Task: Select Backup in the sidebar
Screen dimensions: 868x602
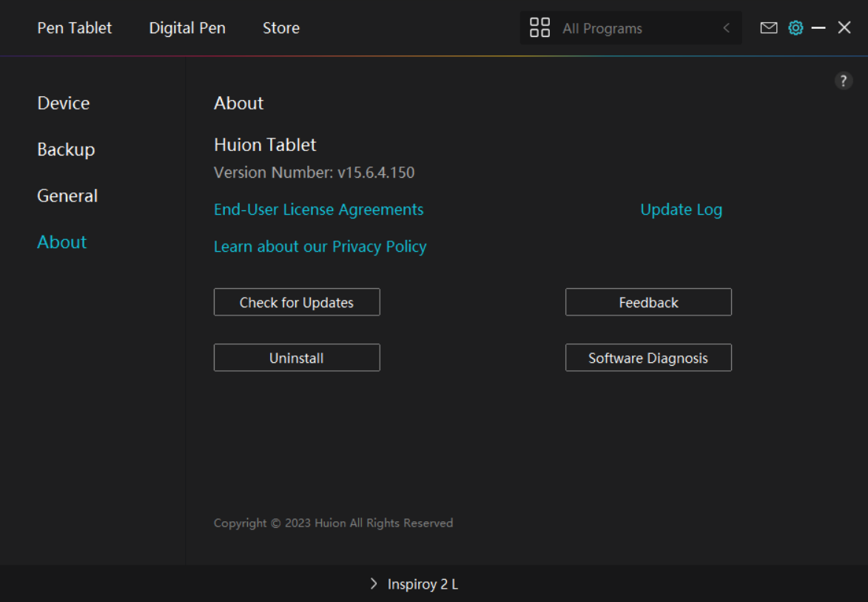Action: click(66, 150)
